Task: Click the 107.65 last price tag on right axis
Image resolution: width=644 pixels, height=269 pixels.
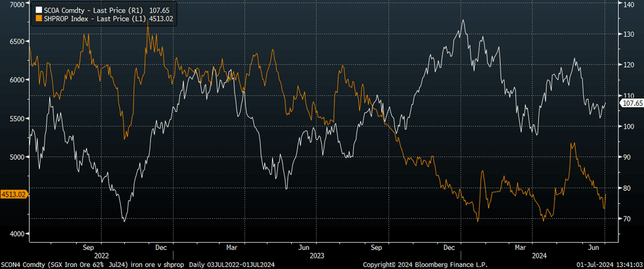Action: click(x=631, y=103)
